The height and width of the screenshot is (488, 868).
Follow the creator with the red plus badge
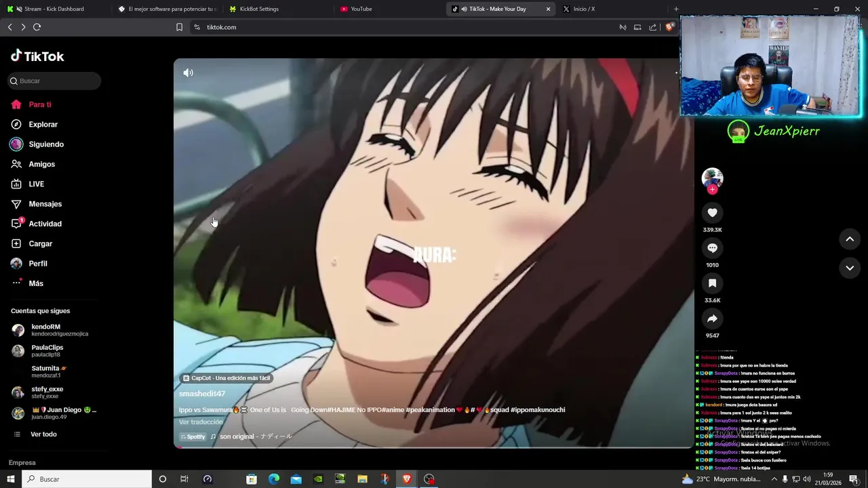712,190
